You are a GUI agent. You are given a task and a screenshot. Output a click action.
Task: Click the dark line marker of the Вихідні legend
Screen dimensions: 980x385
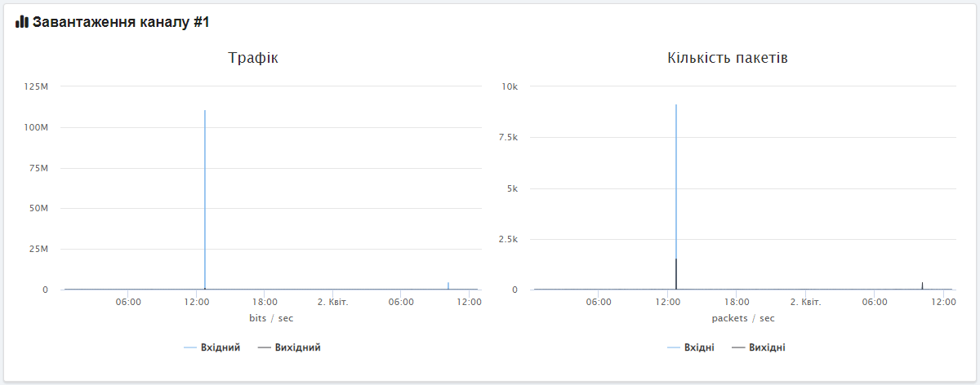click(x=737, y=347)
